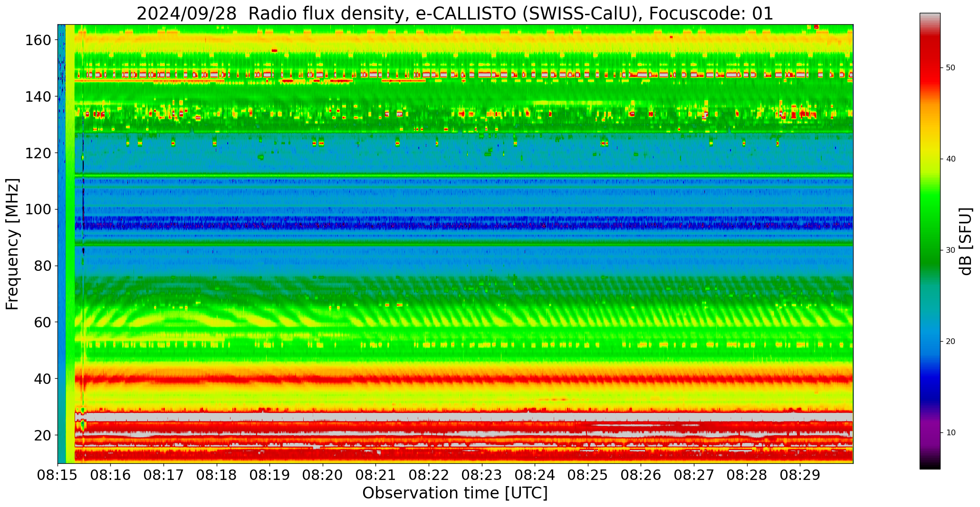Click the 08:22 time tick label

429,476
